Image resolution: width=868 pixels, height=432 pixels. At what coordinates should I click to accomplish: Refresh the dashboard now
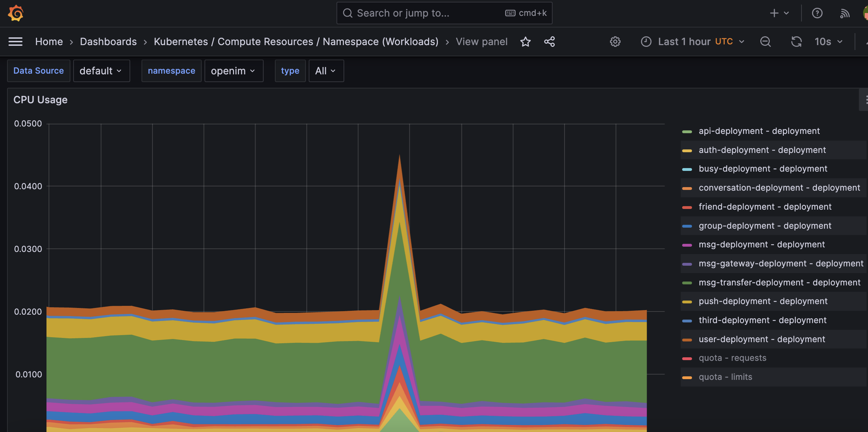coord(796,42)
